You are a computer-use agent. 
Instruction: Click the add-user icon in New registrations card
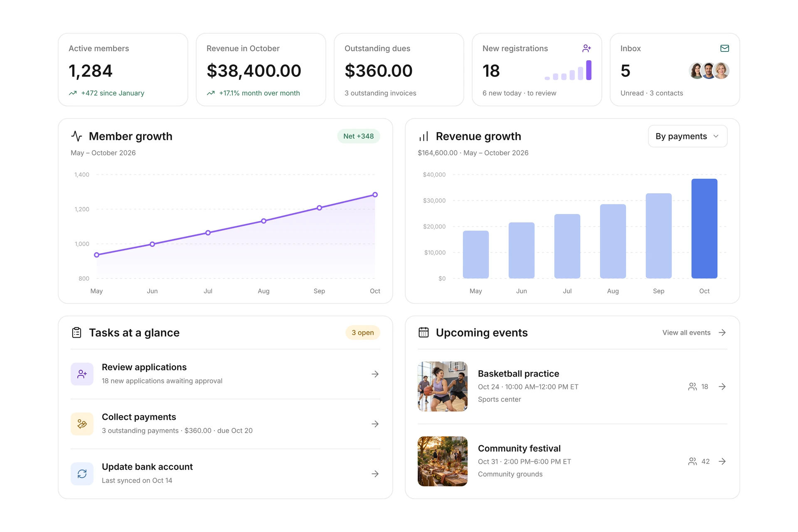[x=586, y=49]
